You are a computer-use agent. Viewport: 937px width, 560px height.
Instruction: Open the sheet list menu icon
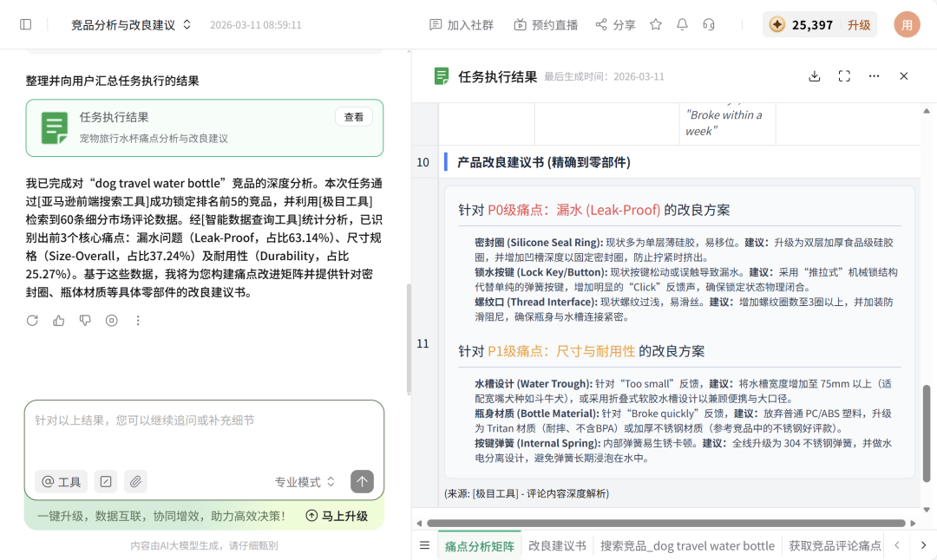tap(424, 545)
